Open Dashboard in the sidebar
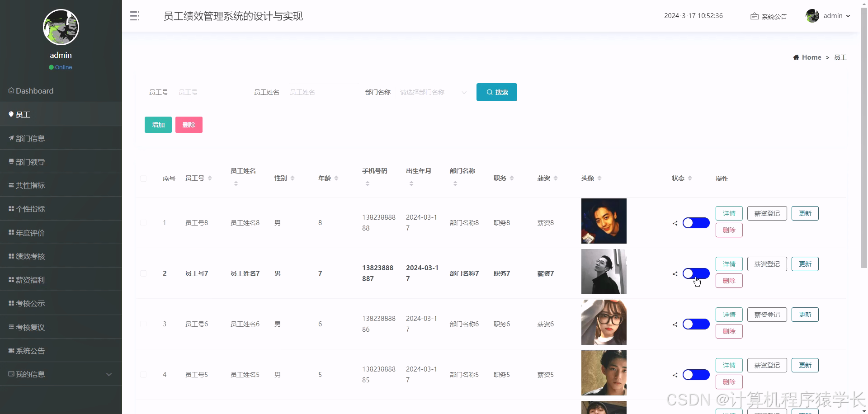868x414 pixels. click(x=61, y=91)
